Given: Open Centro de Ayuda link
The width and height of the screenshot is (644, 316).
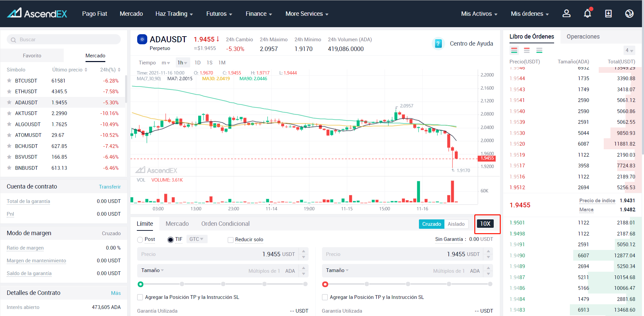Looking at the screenshot, I should tap(471, 44).
